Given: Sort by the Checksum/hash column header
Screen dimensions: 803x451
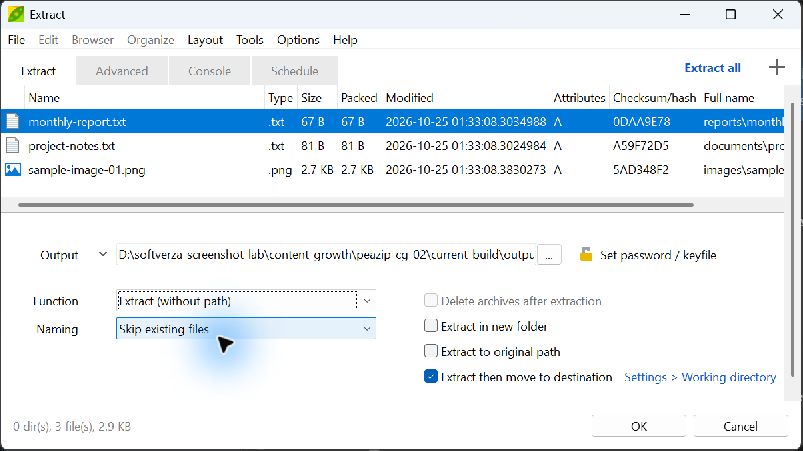Looking at the screenshot, I should 654,97.
